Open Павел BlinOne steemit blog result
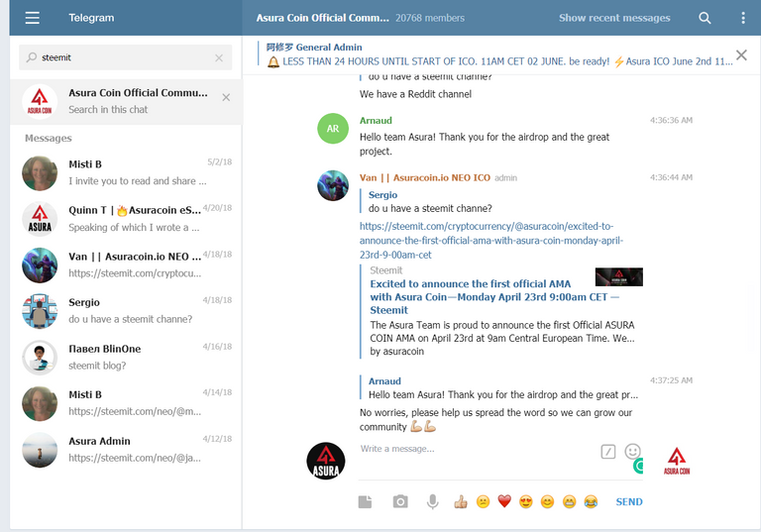This screenshot has width=761, height=532. coord(126,358)
